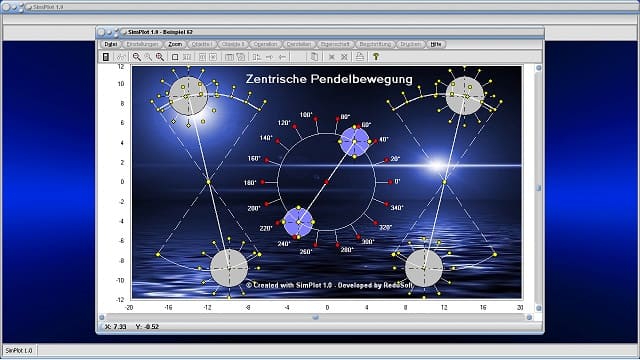The height and width of the screenshot is (360, 640).
Task: Open the Beschriftung menu
Action: pos(375,44)
